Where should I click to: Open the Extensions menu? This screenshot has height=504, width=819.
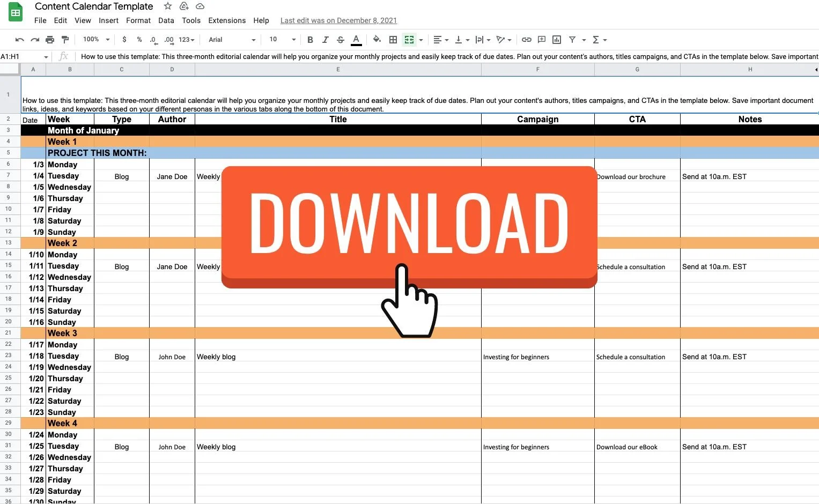pyautogui.click(x=227, y=20)
